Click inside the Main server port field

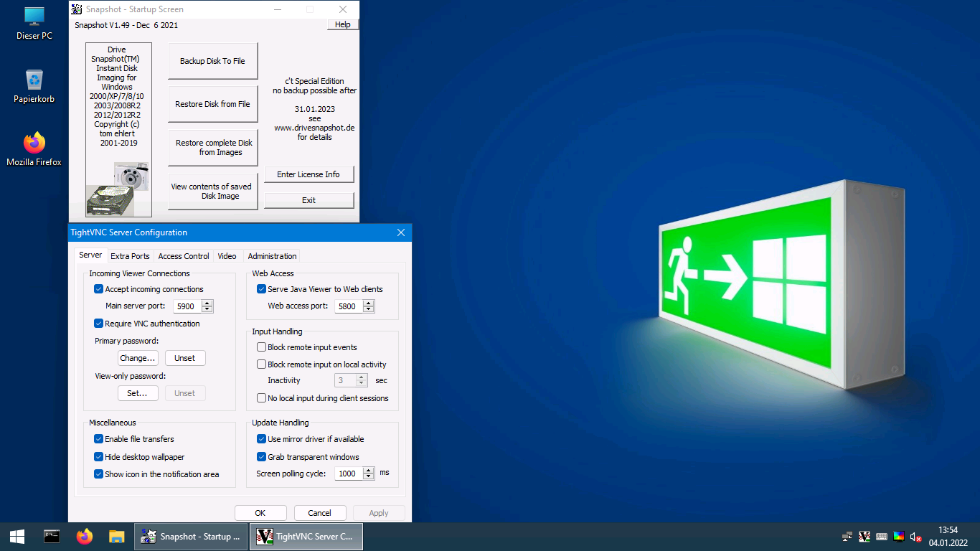point(187,306)
